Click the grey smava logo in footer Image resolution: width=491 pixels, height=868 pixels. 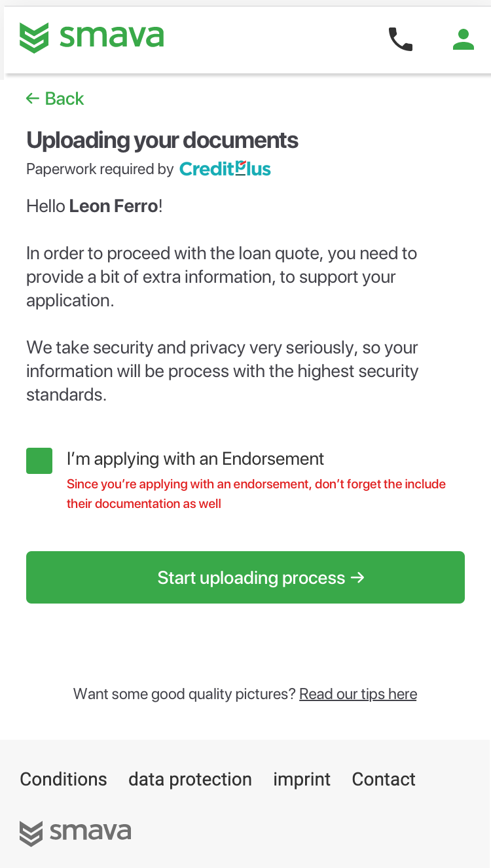coord(75,833)
